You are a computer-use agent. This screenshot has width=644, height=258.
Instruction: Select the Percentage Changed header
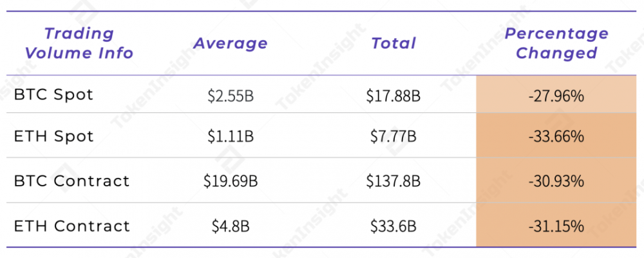556,43
